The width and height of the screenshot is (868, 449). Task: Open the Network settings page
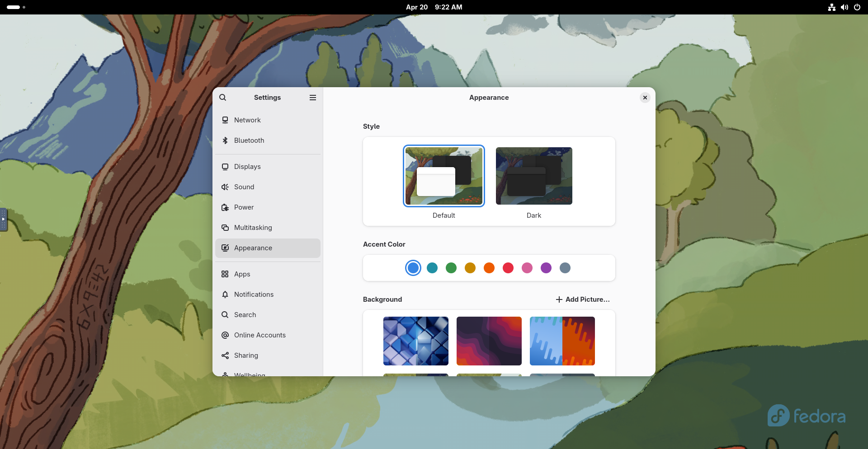[268, 120]
